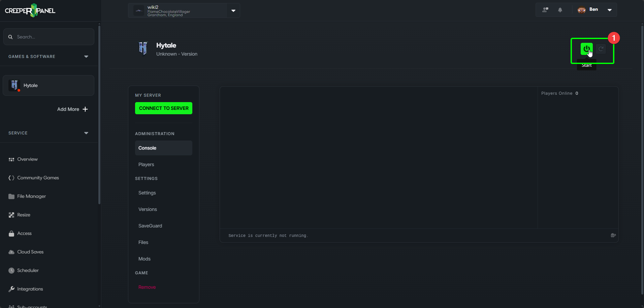Viewport: 644px width, 308px height.
Task: Open the Players administration page
Action: click(146, 164)
